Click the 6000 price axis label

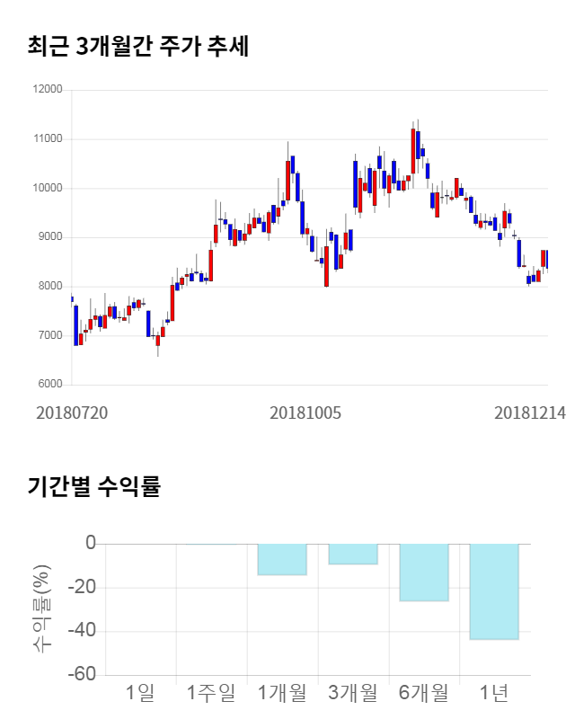(49, 385)
